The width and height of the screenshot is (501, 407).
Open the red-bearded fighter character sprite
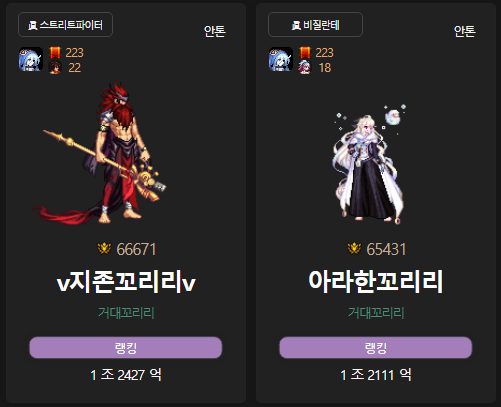(x=100, y=153)
